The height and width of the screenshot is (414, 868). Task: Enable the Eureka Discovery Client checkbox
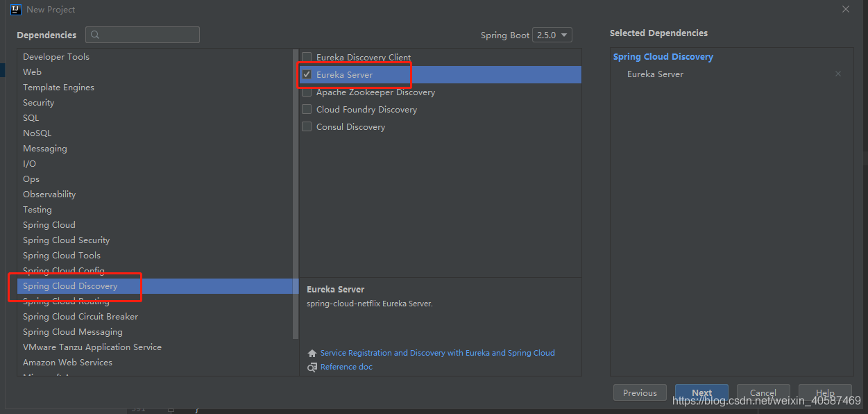pyautogui.click(x=307, y=57)
